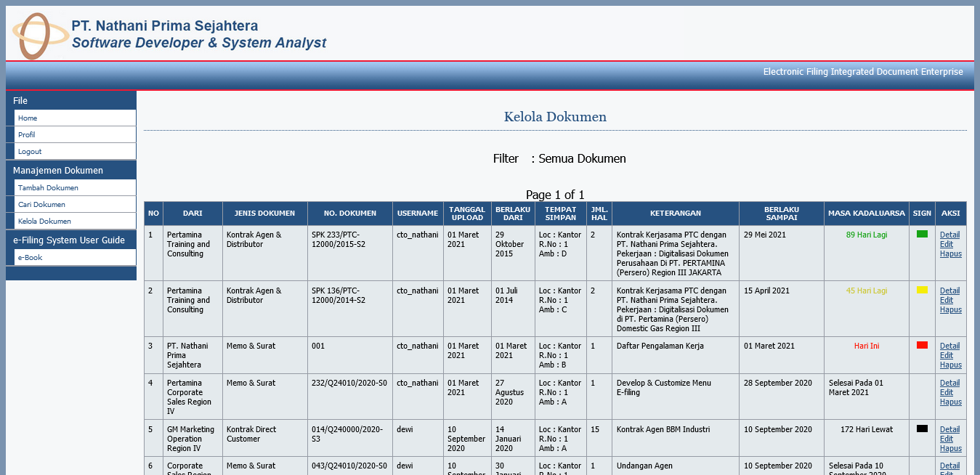The image size is (980, 475).
Task: Click the USERNAME column header
Action: click(418, 214)
